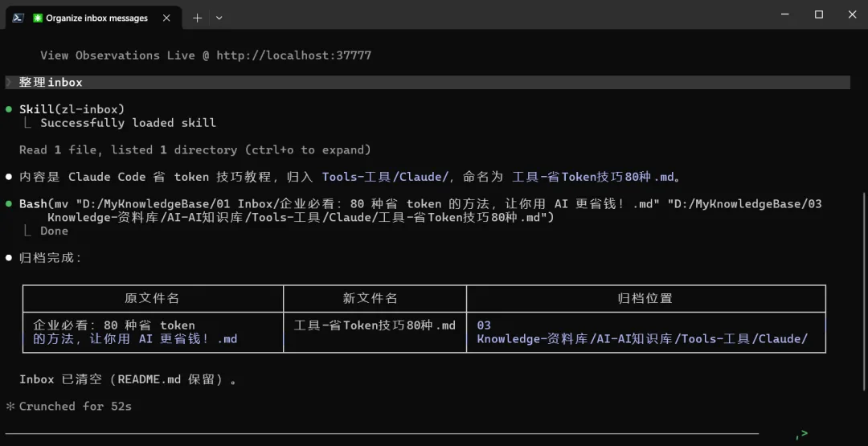Click the 新文件名 table header
The image size is (868, 446).
[x=371, y=298]
